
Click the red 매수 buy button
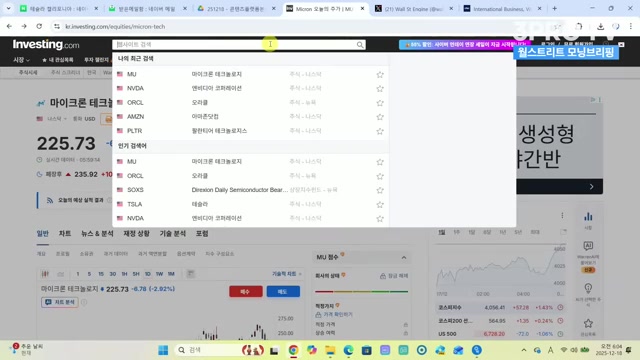click(x=246, y=291)
